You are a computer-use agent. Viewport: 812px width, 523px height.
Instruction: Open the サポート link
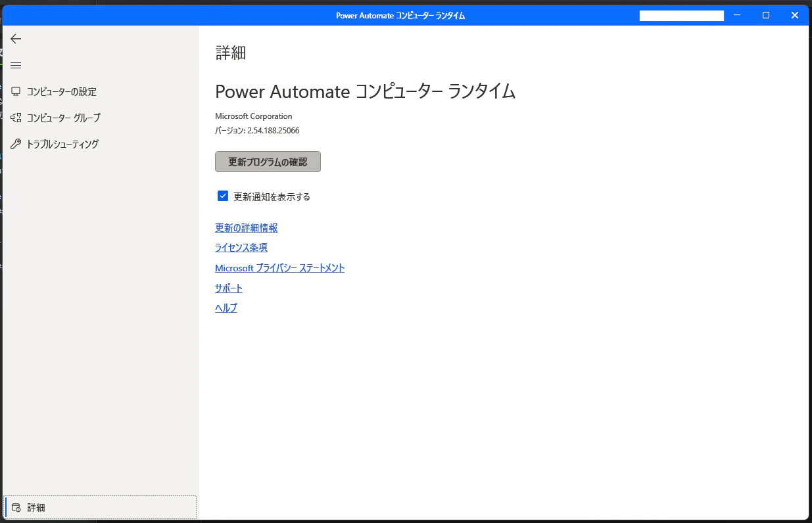(229, 288)
